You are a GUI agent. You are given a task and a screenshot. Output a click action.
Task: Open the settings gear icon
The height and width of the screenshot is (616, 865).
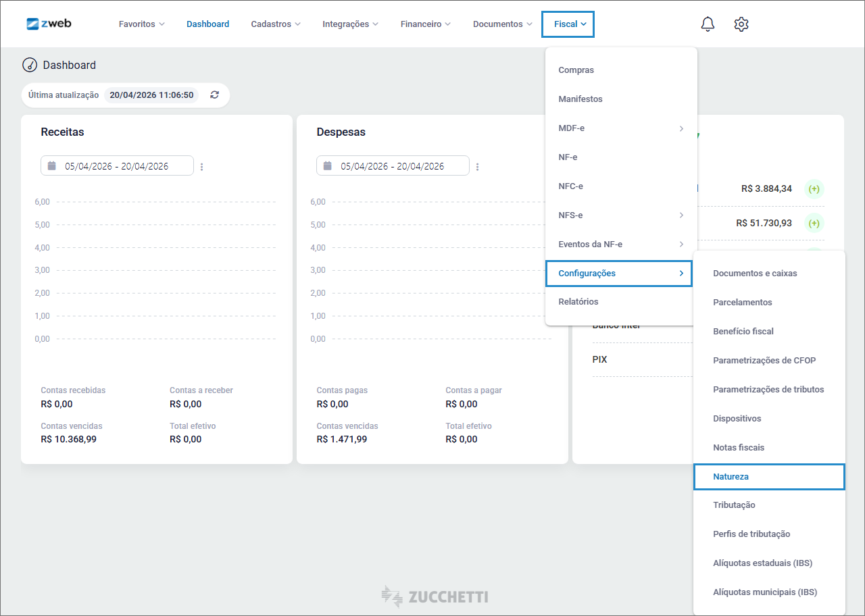click(741, 24)
